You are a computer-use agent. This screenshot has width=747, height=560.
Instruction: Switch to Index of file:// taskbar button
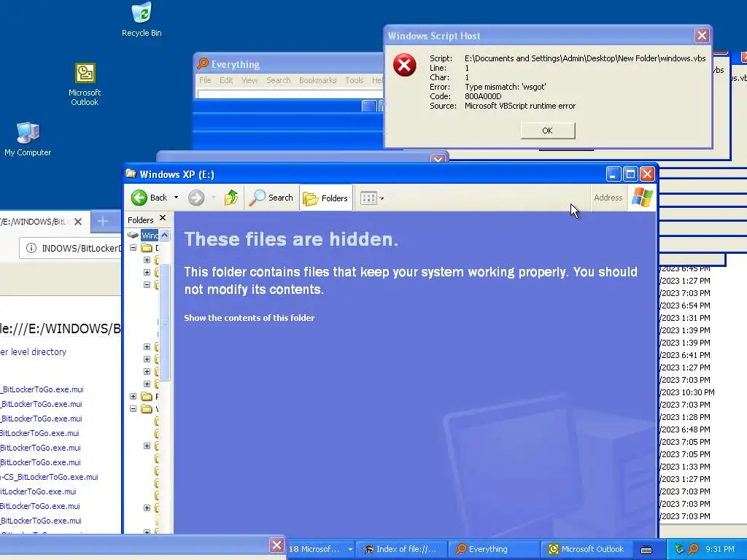pos(402,549)
